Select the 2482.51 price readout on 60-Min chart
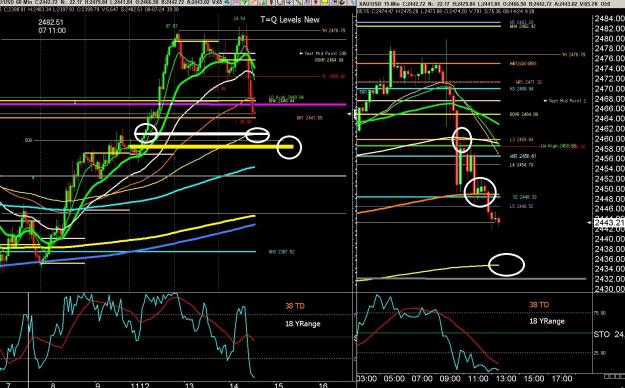The width and height of the screenshot is (625, 388). [51, 22]
